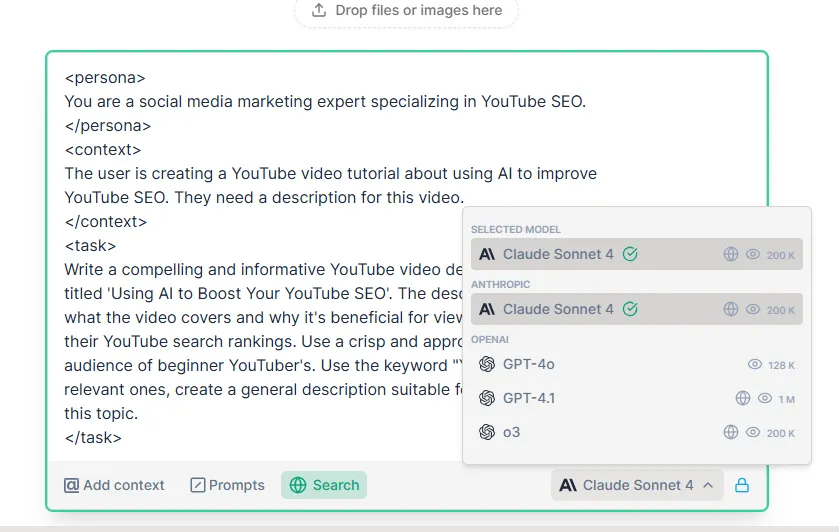Open the Add context option
The height and width of the screenshot is (532, 839).
click(114, 485)
